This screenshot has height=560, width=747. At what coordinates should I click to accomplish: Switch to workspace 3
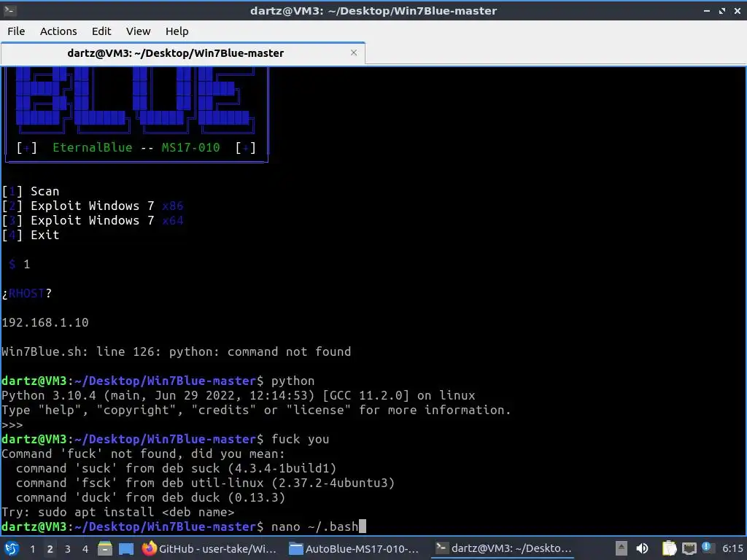68,549
